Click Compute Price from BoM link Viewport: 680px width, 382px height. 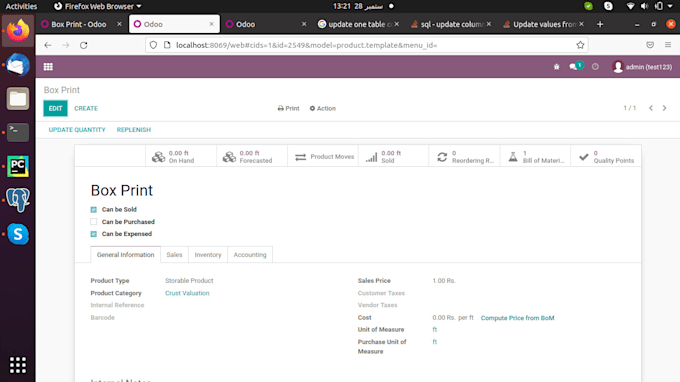(517, 318)
